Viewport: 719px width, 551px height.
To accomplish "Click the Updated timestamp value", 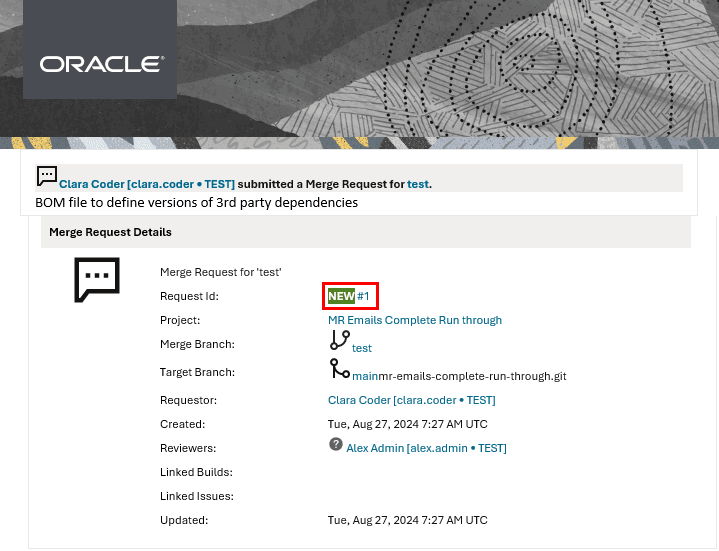I will pos(408,520).
